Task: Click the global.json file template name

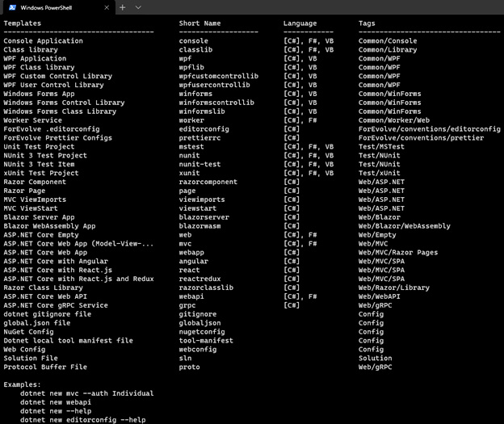Action: (37, 323)
